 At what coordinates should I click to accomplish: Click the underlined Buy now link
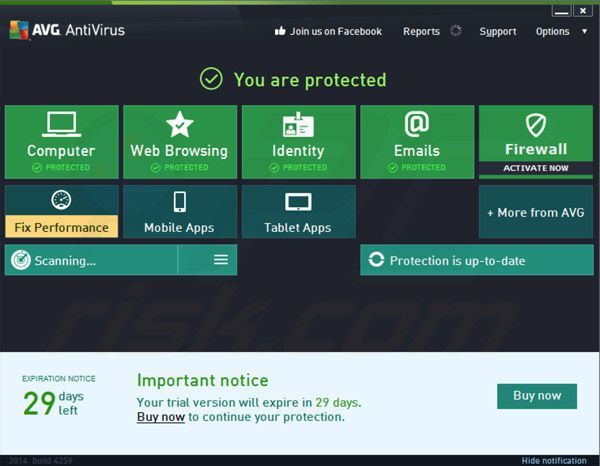coord(161,417)
